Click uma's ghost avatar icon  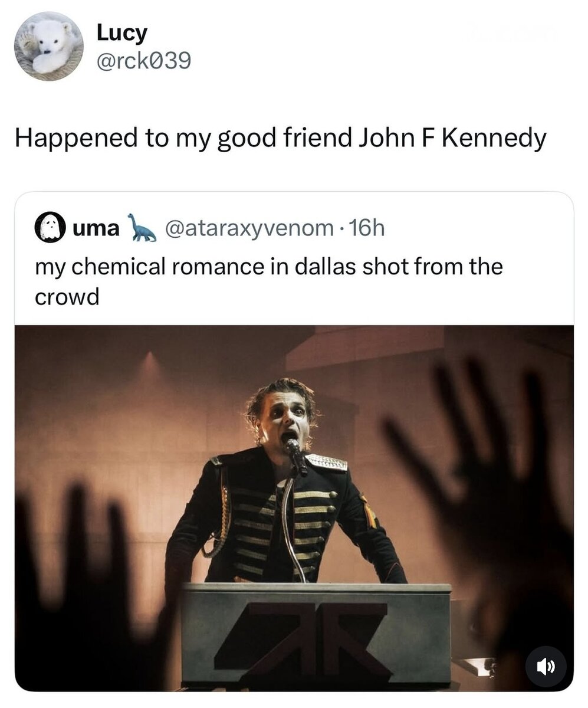pyautogui.click(x=50, y=227)
